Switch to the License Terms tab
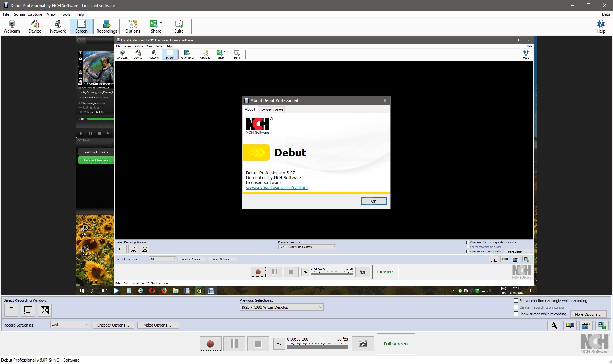 click(x=271, y=110)
